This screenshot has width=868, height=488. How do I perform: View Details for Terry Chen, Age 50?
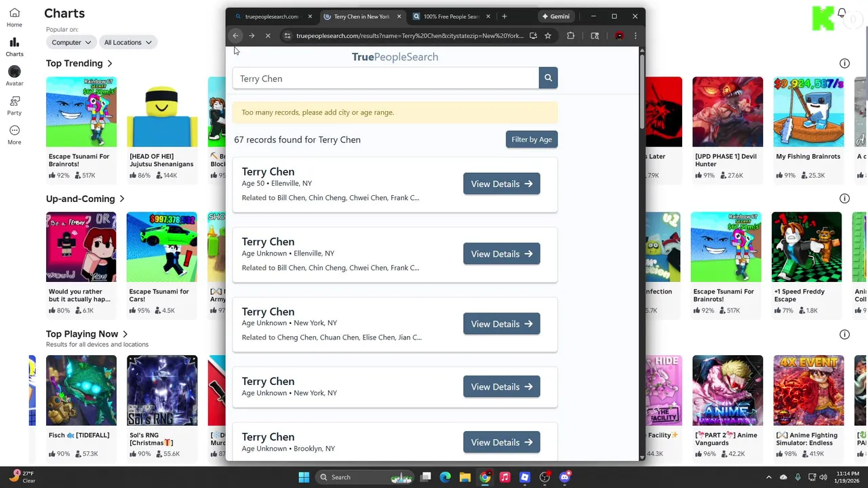[502, 184]
